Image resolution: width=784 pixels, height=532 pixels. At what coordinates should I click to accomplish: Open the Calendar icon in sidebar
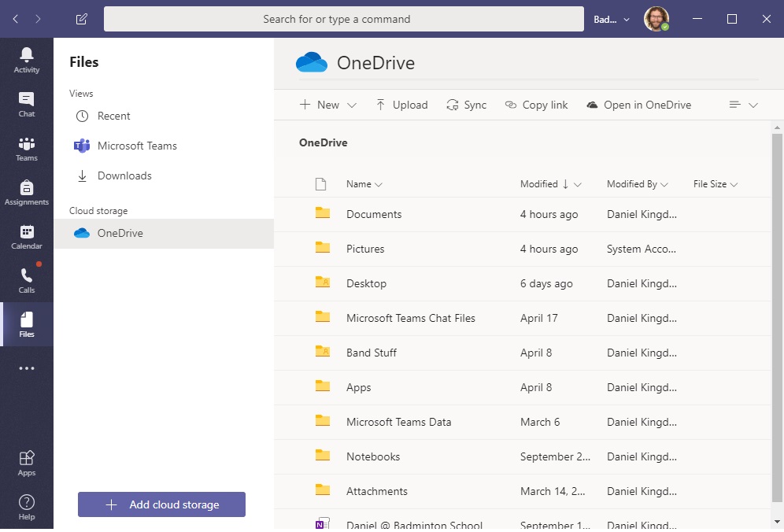click(x=27, y=236)
